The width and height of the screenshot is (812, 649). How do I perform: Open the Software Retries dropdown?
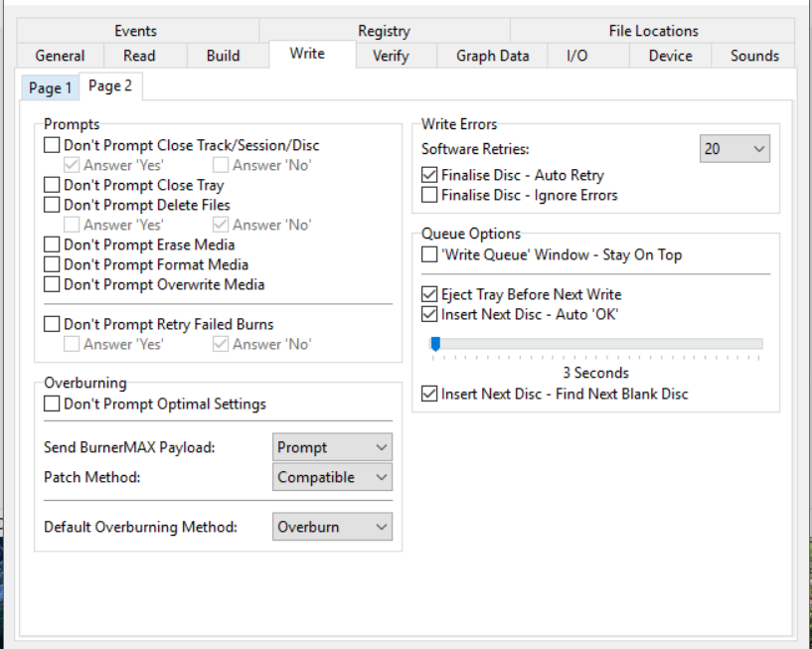(x=734, y=149)
